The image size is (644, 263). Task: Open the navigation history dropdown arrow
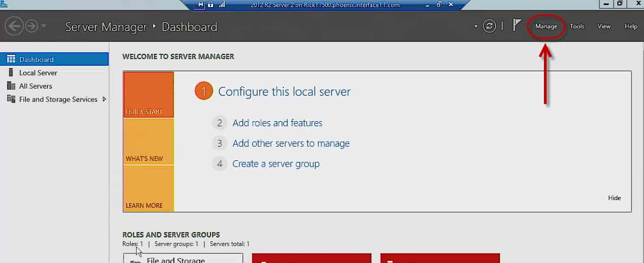(44, 26)
